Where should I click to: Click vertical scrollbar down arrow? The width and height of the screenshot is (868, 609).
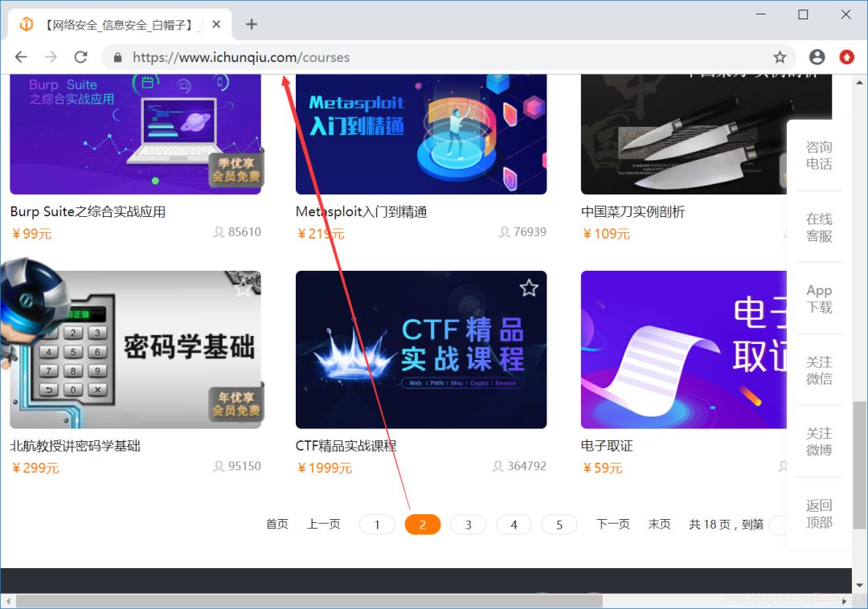click(x=860, y=585)
